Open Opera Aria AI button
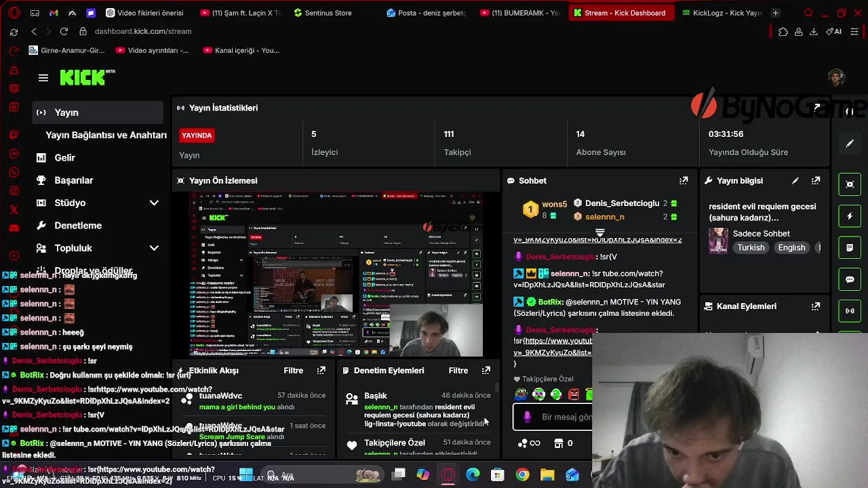The width and height of the screenshot is (868, 488). (x=833, y=31)
